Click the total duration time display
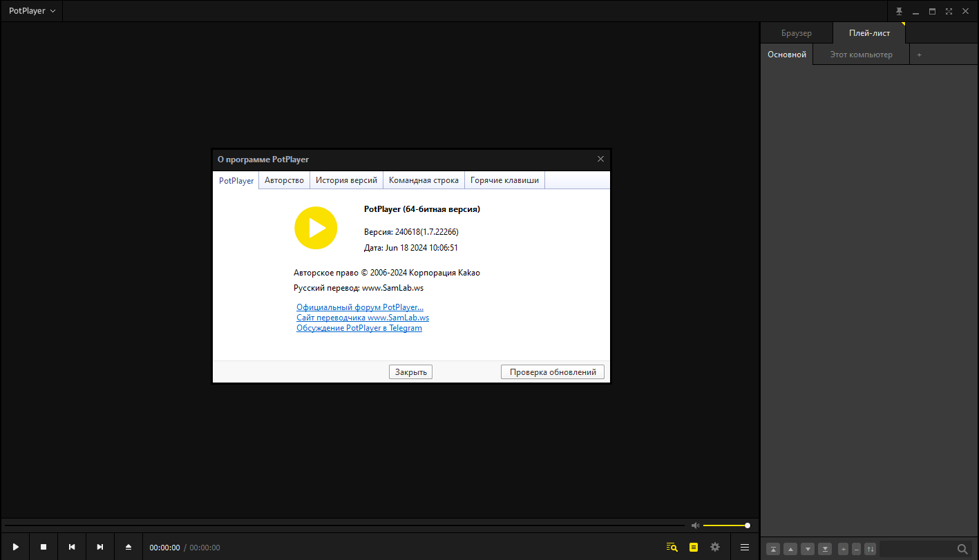 [205, 548]
